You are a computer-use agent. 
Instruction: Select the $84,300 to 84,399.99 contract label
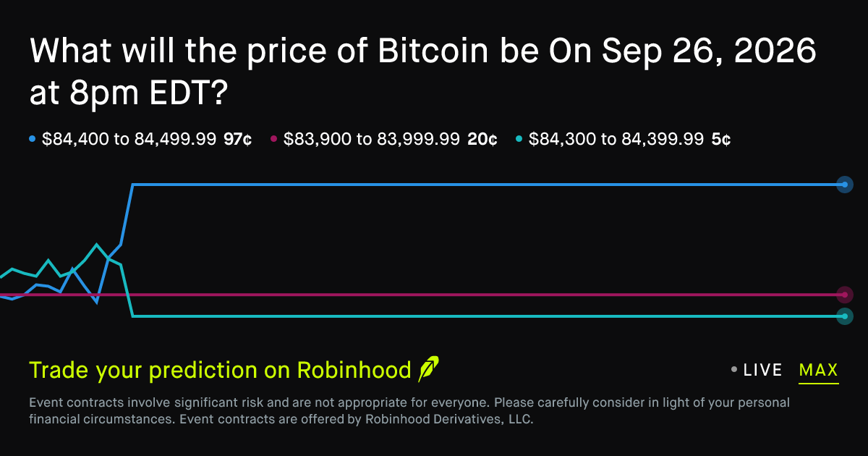(616, 139)
